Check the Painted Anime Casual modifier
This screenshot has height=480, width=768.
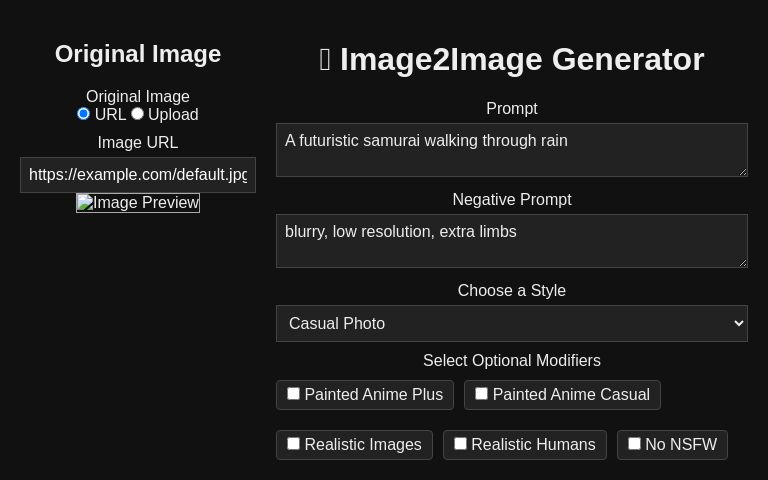[x=482, y=394]
